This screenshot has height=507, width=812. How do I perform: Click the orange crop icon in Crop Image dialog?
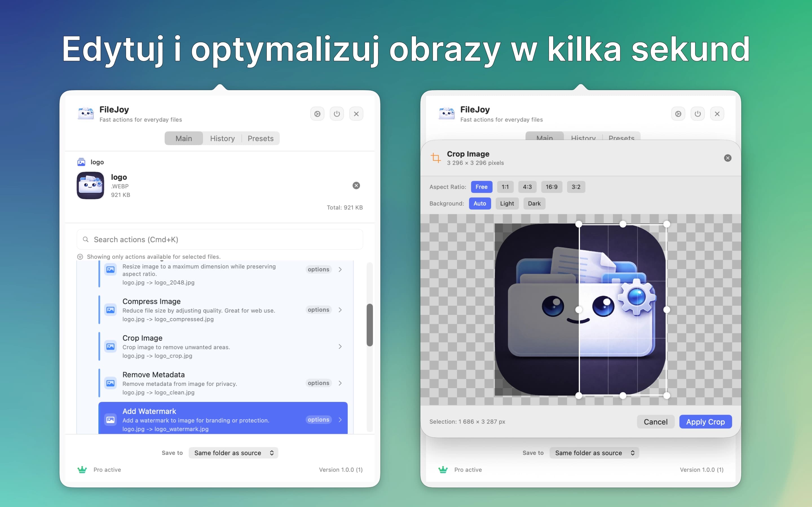(x=436, y=158)
